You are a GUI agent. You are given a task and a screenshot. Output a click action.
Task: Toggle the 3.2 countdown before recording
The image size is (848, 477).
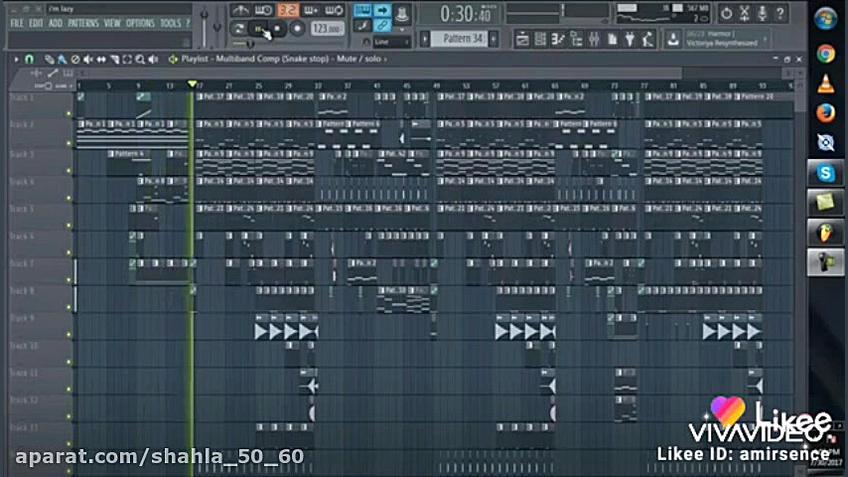[288, 11]
